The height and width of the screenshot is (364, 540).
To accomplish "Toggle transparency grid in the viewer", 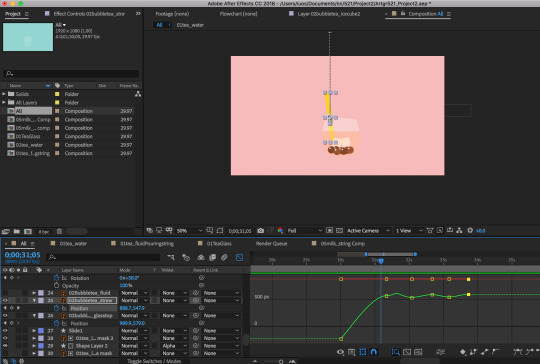I will pyautogui.click(x=339, y=230).
